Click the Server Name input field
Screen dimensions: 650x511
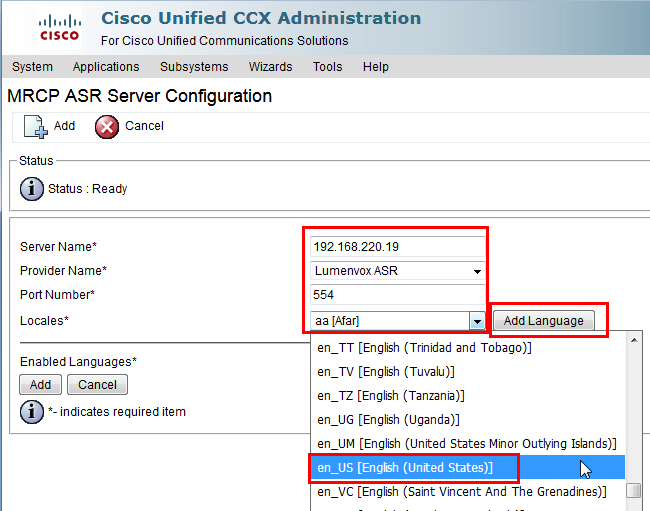click(398, 247)
